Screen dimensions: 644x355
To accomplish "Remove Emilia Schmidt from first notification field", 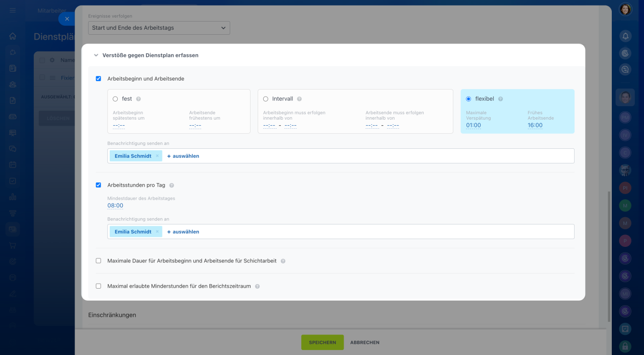I will click(157, 156).
